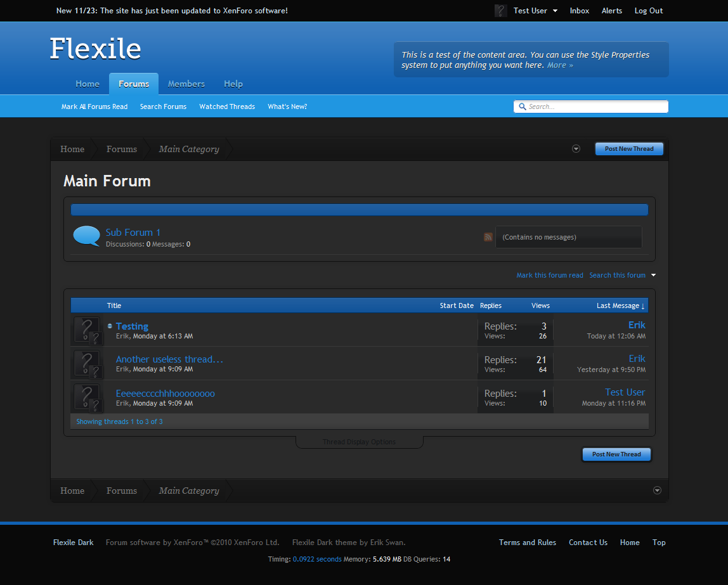Click the RSS feed icon for Sub Forum 1
Viewport: 728px width, 585px height.
tap(488, 237)
